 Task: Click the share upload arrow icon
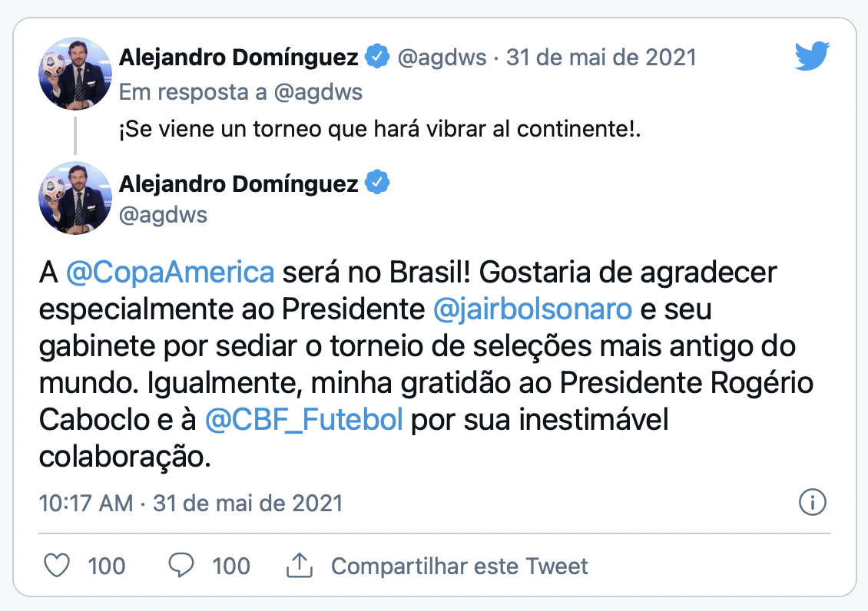point(300,567)
